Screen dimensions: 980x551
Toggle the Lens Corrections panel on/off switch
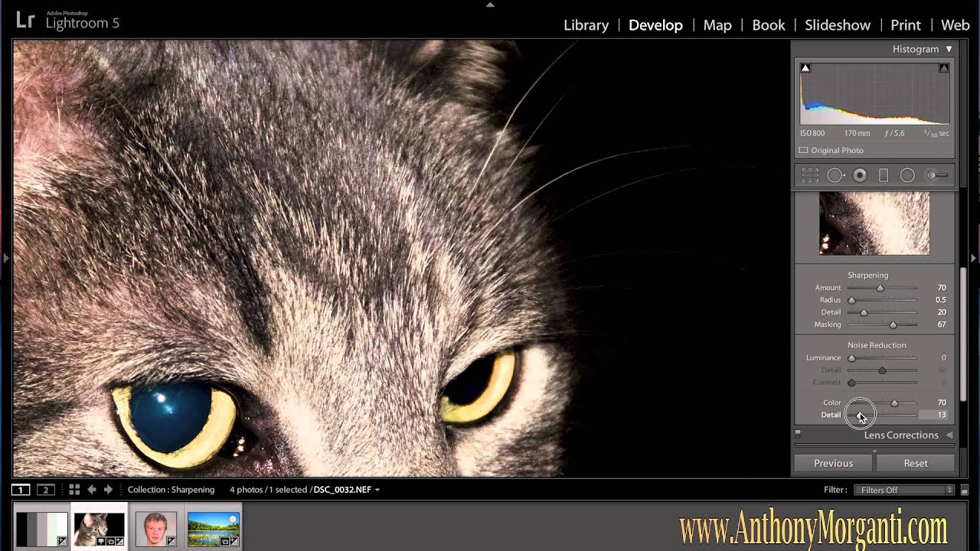(x=798, y=433)
